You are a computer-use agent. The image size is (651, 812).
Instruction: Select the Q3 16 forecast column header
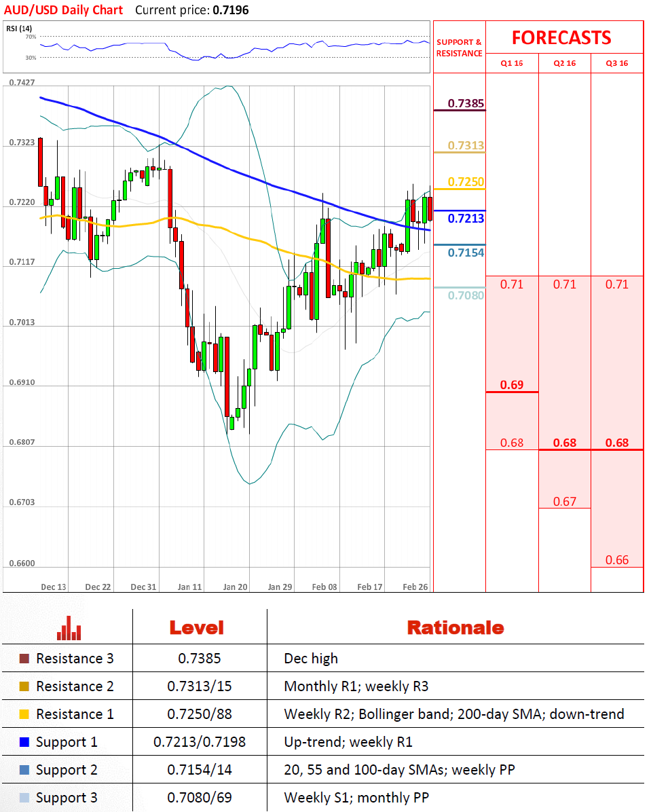pos(617,63)
